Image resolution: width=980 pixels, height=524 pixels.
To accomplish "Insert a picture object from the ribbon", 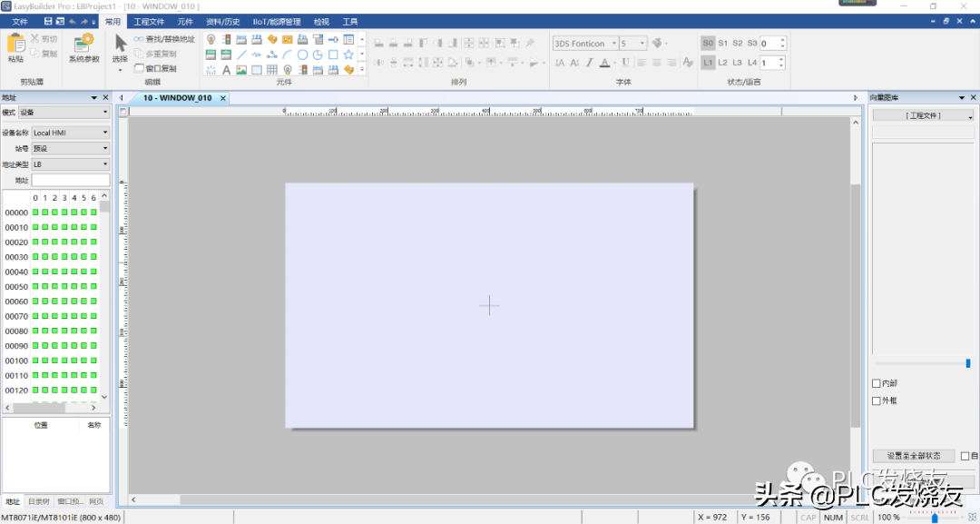I will coord(241,70).
